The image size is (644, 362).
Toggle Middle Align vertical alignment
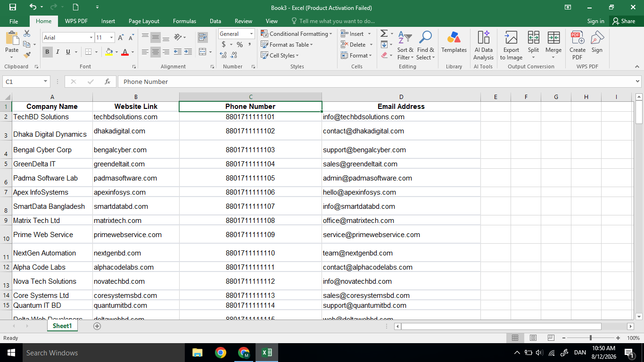[x=155, y=37]
